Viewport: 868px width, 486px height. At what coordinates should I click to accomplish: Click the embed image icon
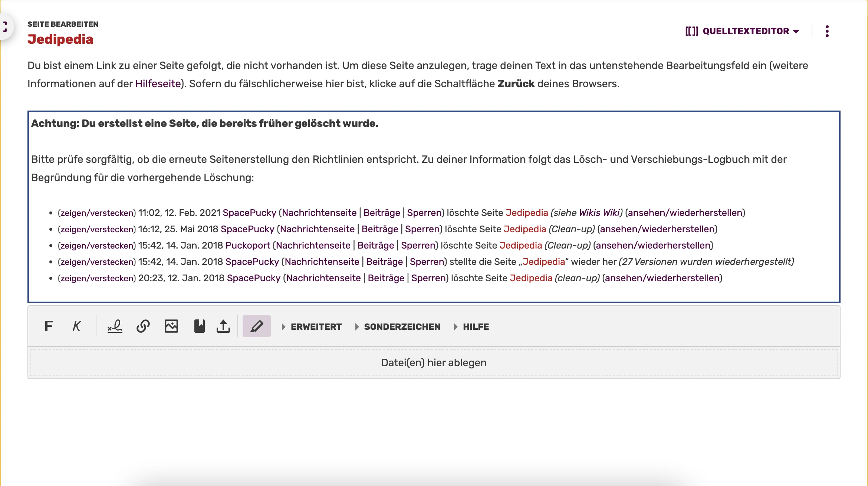coord(171,326)
